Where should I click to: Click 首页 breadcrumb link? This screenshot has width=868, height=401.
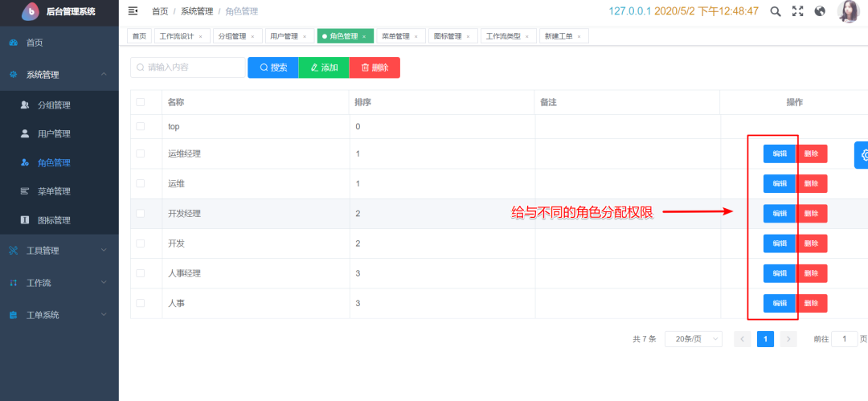160,11
